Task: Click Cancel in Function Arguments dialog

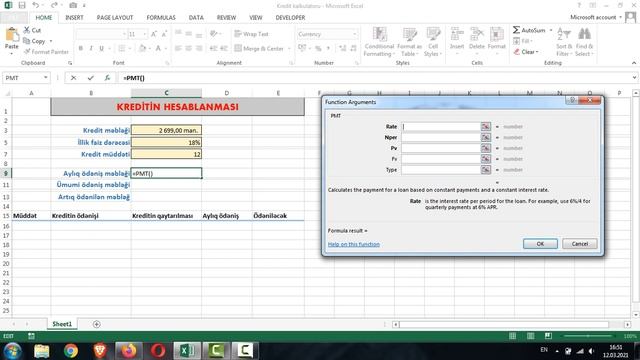Action: [580, 244]
